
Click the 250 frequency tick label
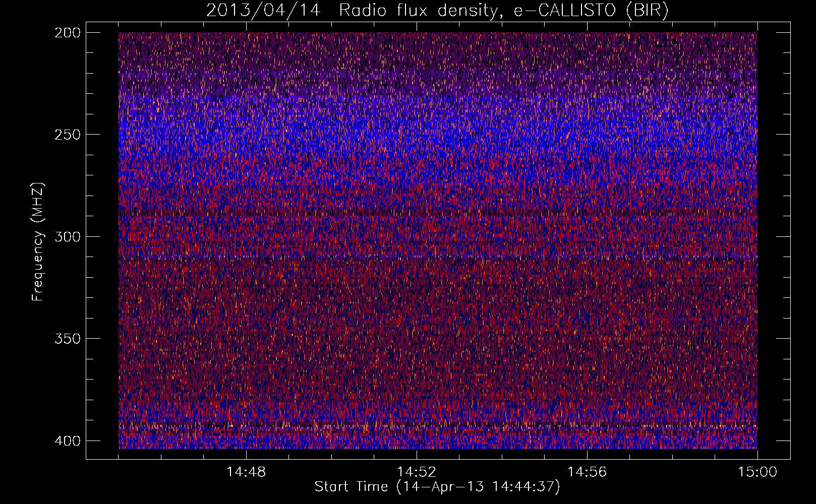[x=67, y=135]
